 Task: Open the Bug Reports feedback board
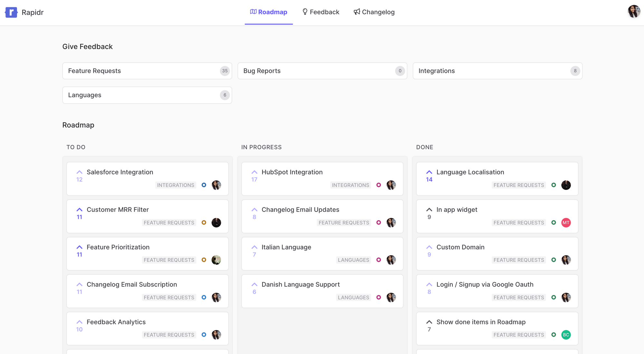pos(322,71)
